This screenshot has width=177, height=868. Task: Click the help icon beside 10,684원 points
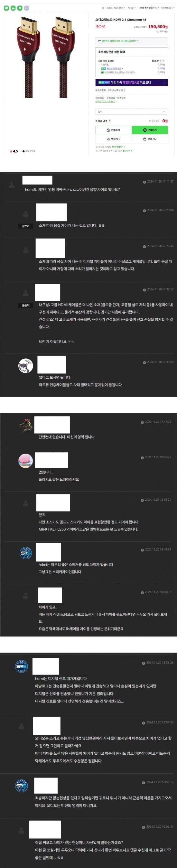163,61
